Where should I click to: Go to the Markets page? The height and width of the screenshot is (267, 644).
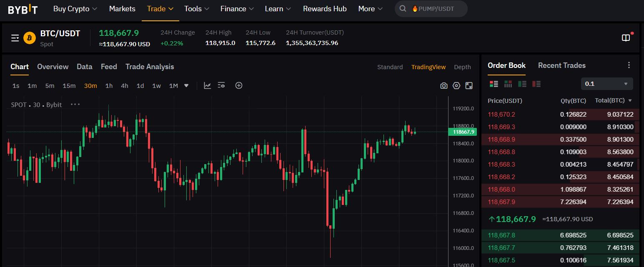point(122,9)
